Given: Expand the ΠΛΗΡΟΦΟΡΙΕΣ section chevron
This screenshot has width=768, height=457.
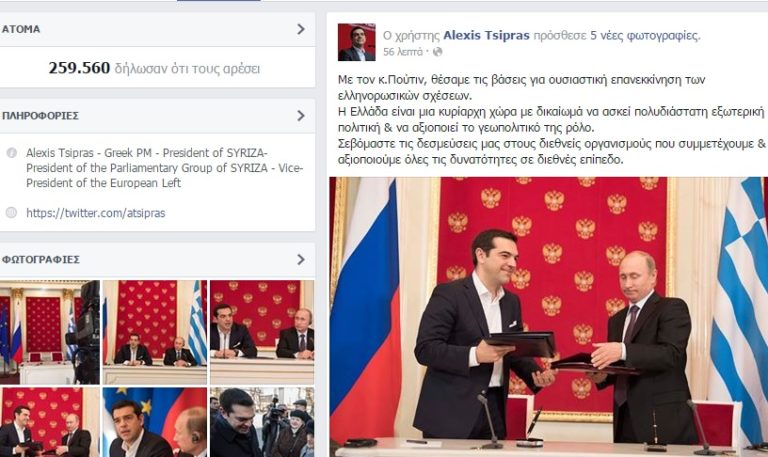Looking at the screenshot, I should pyautogui.click(x=301, y=116).
